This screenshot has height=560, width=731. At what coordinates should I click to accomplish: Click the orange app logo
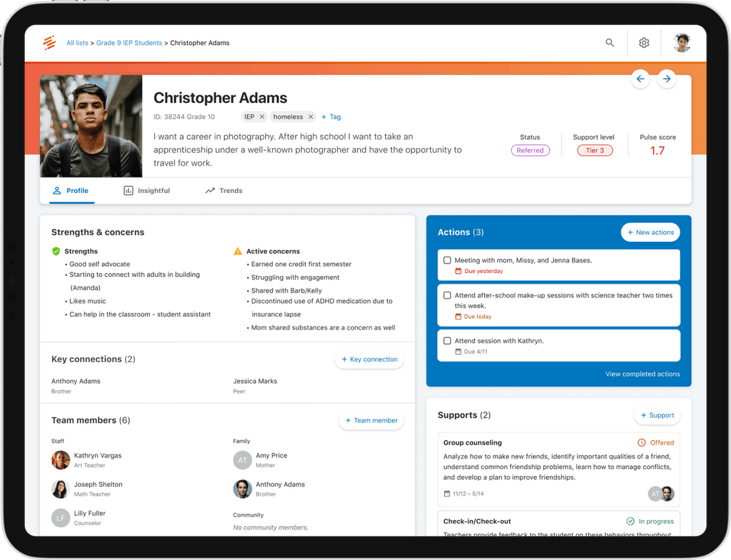49,42
